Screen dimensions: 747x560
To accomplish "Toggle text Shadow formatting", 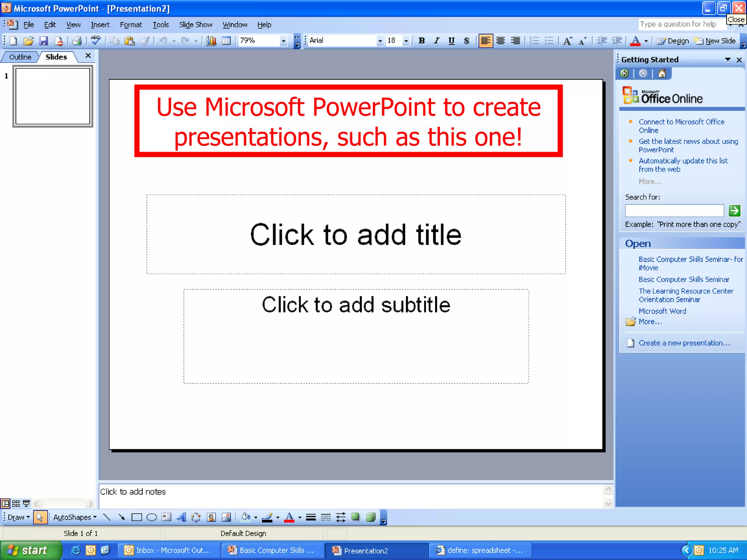I will click(467, 41).
